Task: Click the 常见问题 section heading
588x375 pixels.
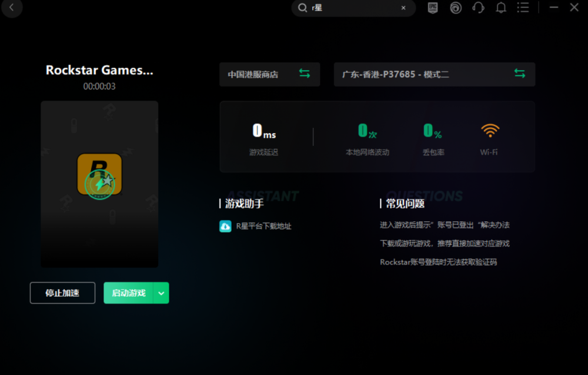Action: [x=405, y=204]
